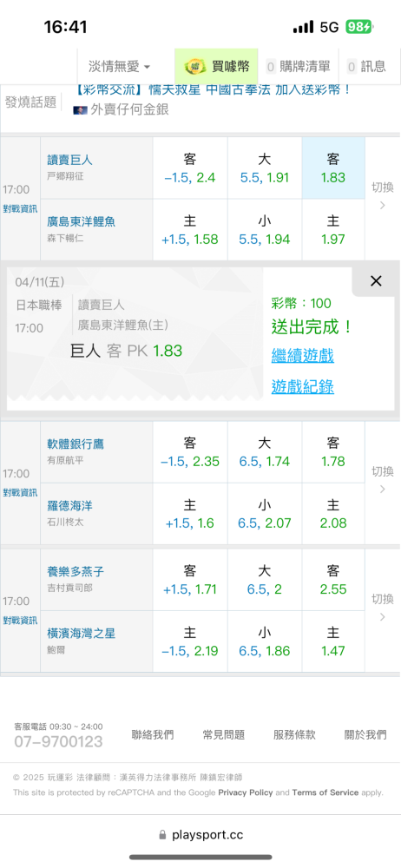401x868 pixels.
Task: View 對戰資訊 for the SoftBank Hawks game
Action: (20, 493)
